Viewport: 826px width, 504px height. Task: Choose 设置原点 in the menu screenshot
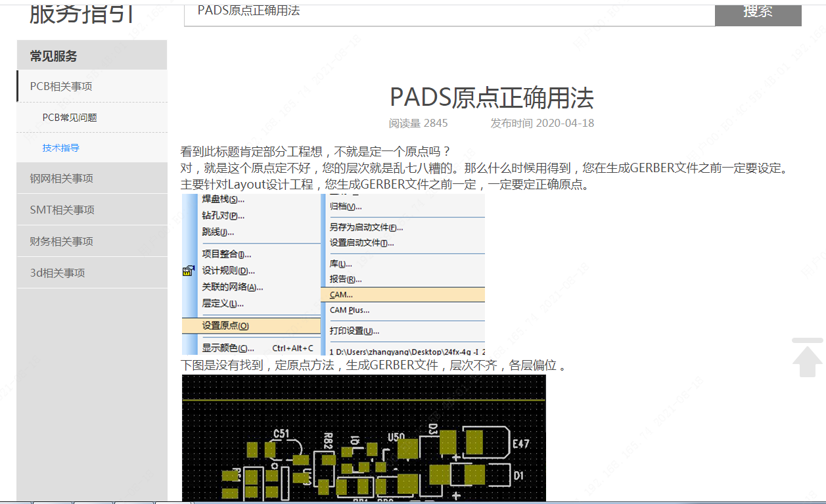point(225,325)
